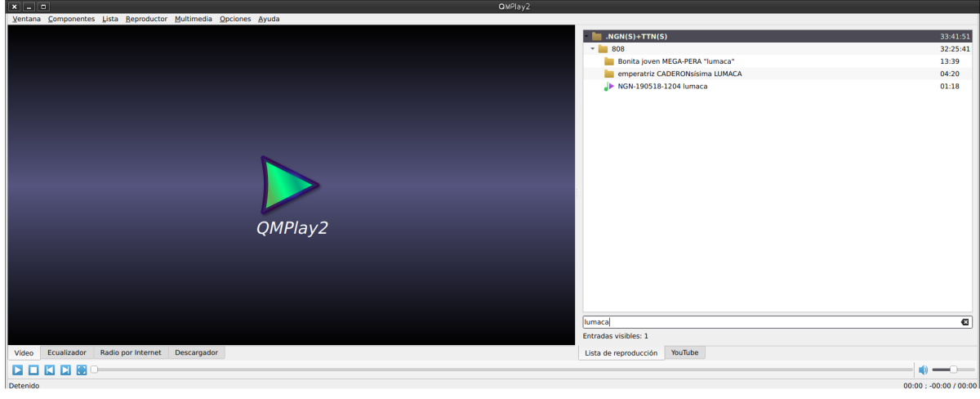The width and height of the screenshot is (980, 399).
Task: Open the Opciones menu
Action: 235,18
